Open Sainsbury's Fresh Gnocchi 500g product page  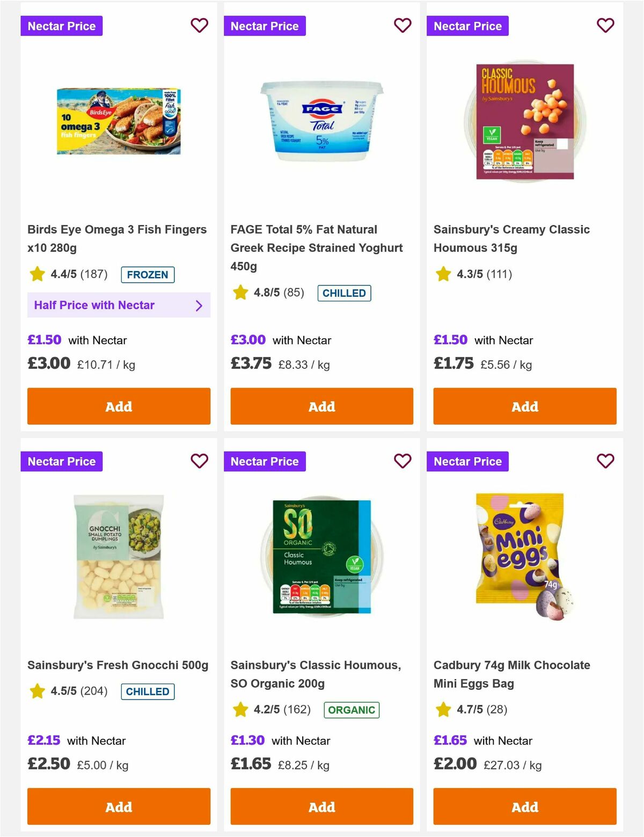click(118, 665)
